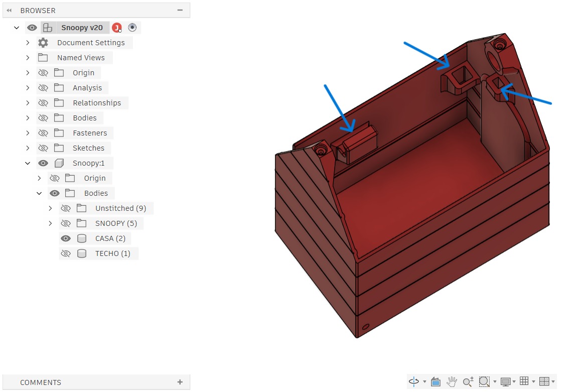Select the TECHO (1) body label
Image resolution: width=581 pixels, height=392 pixels.
[x=113, y=253]
